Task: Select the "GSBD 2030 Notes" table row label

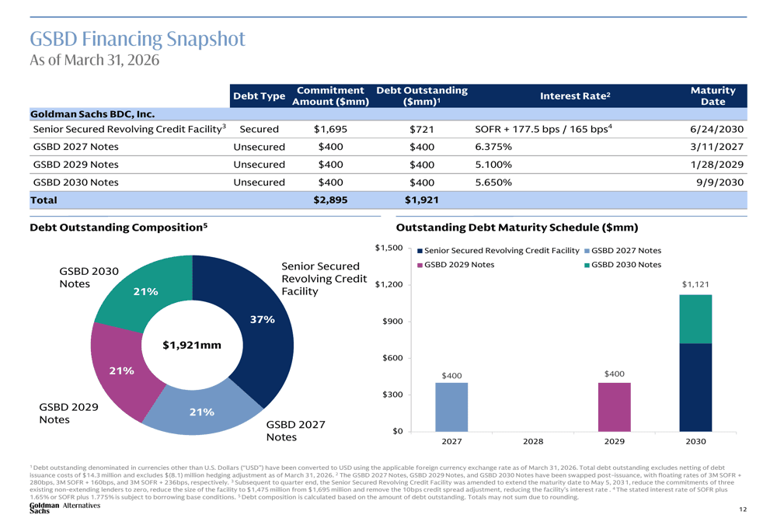Action: click(x=76, y=183)
